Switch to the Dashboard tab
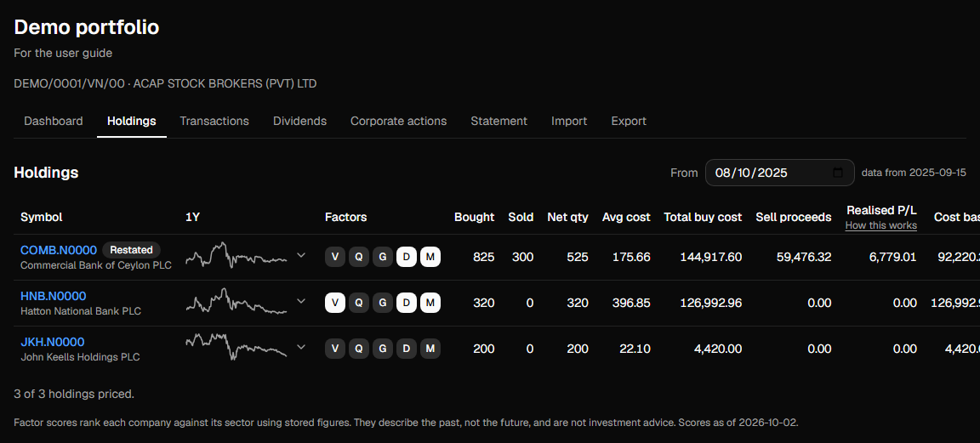This screenshot has height=443, width=980. [53, 122]
